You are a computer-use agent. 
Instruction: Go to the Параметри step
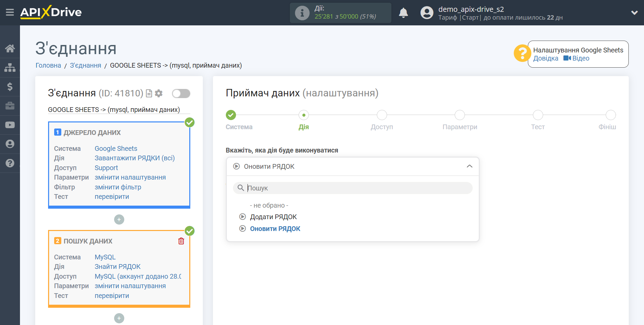click(460, 115)
